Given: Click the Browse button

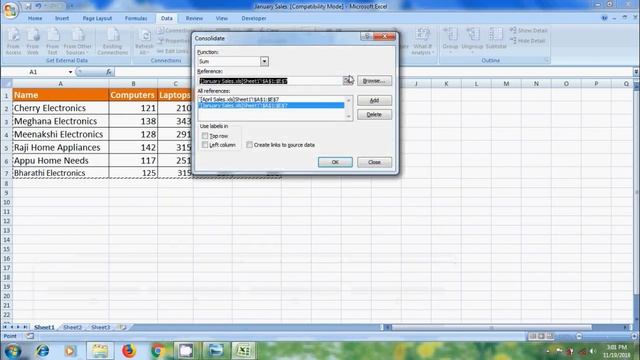Looking at the screenshot, I should pos(374,80).
